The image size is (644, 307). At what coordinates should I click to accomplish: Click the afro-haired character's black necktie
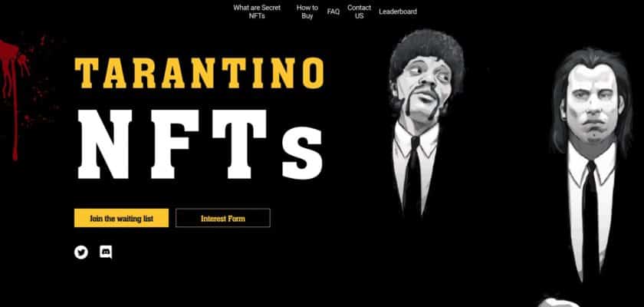click(x=412, y=175)
